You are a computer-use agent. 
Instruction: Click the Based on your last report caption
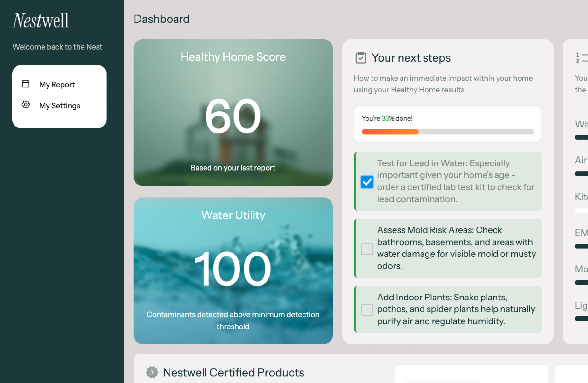pyautogui.click(x=233, y=168)
